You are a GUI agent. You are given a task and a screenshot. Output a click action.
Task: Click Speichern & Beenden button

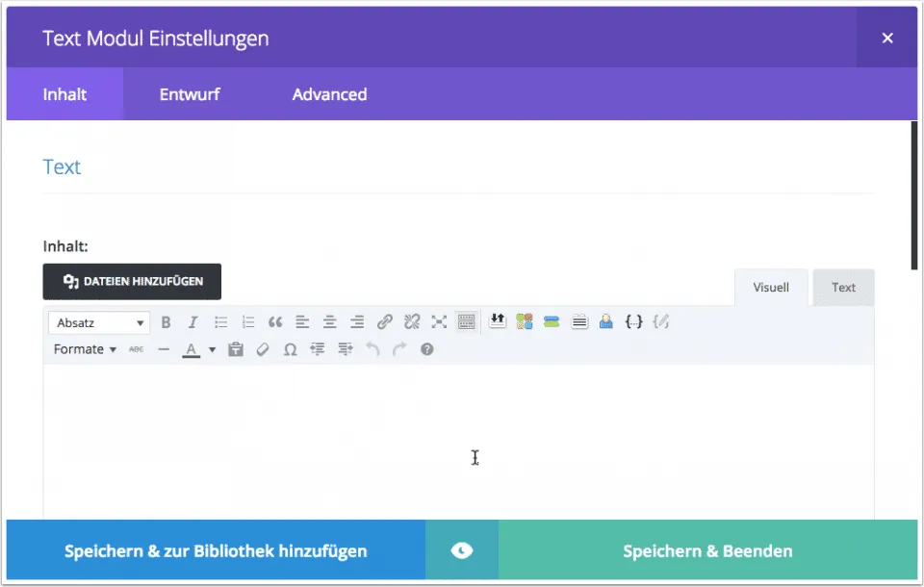pyautogui.click(x=707, y=550)
